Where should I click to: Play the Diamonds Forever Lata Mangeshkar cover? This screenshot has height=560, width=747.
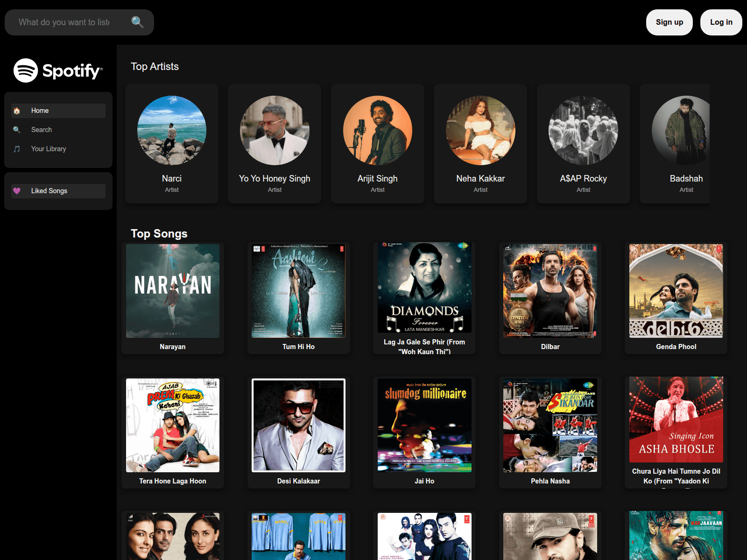[424, 287]
